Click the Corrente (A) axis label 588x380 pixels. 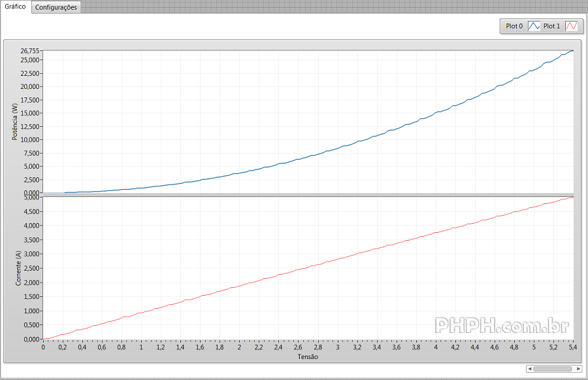pos(18,268)
